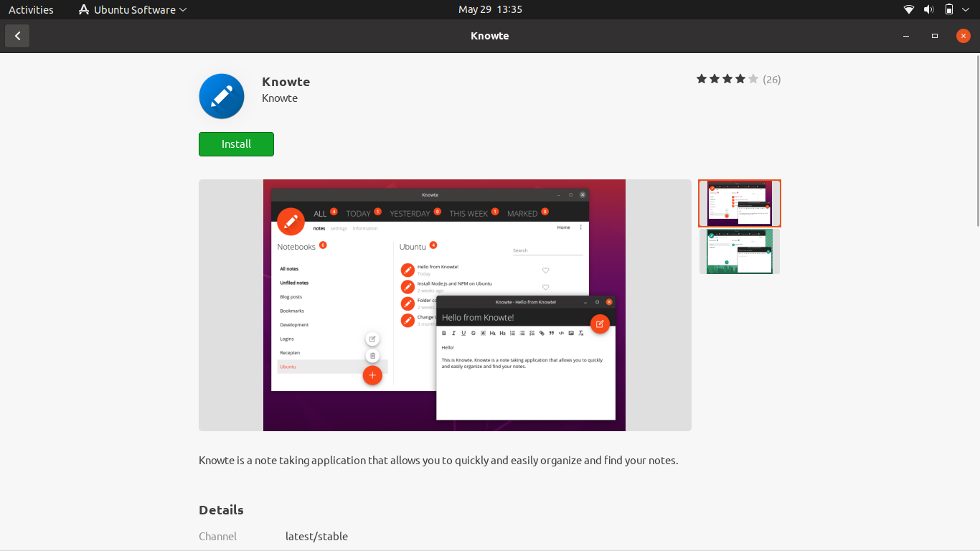Click the Channel label
Screen dimensions: 980x551
click(217, 536)
